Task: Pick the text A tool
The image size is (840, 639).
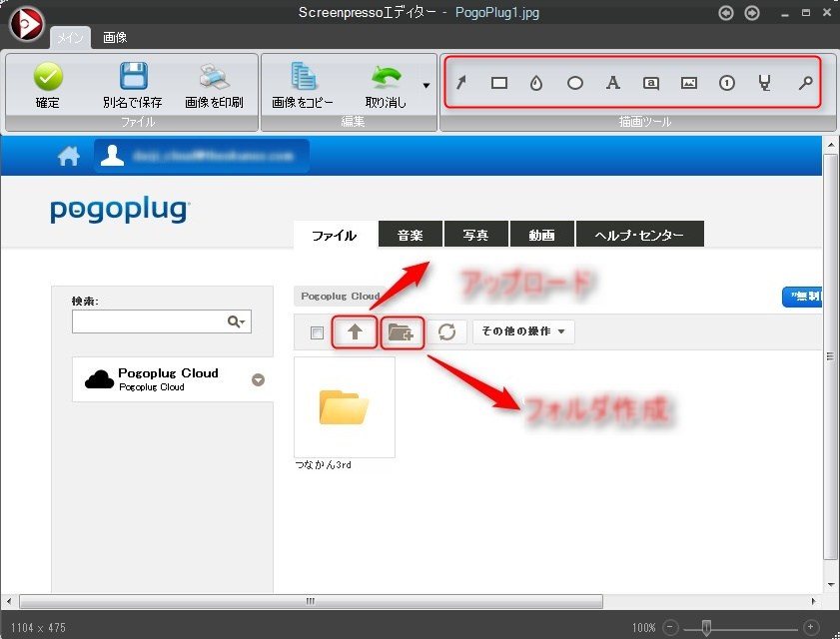Action: pos(613,83)
